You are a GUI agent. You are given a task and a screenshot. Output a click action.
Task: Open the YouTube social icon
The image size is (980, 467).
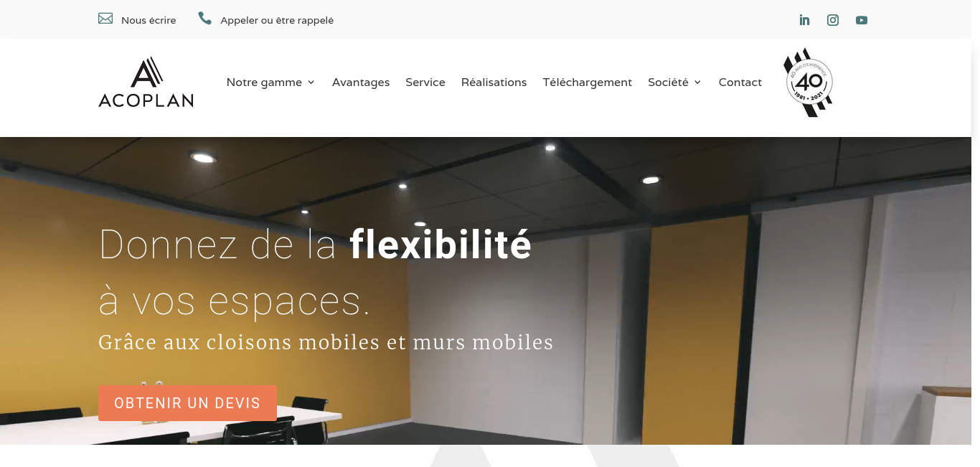tap(862, 20)
